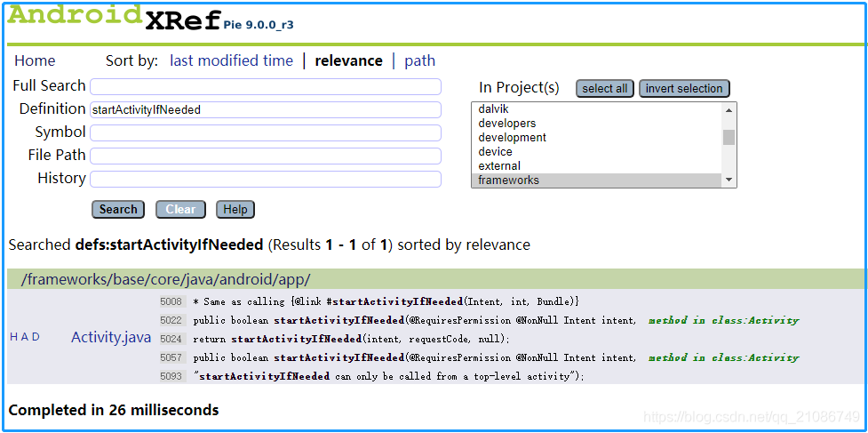Sort results by relevance
The width and height of the screenshot is (868, 433).
349,61
